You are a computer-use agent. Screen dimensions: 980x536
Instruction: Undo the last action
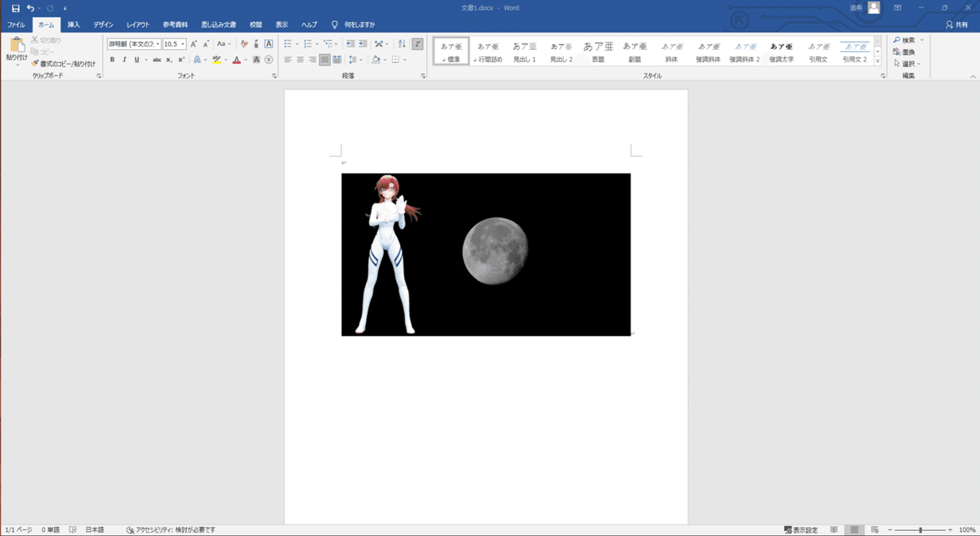click(30, 8)
